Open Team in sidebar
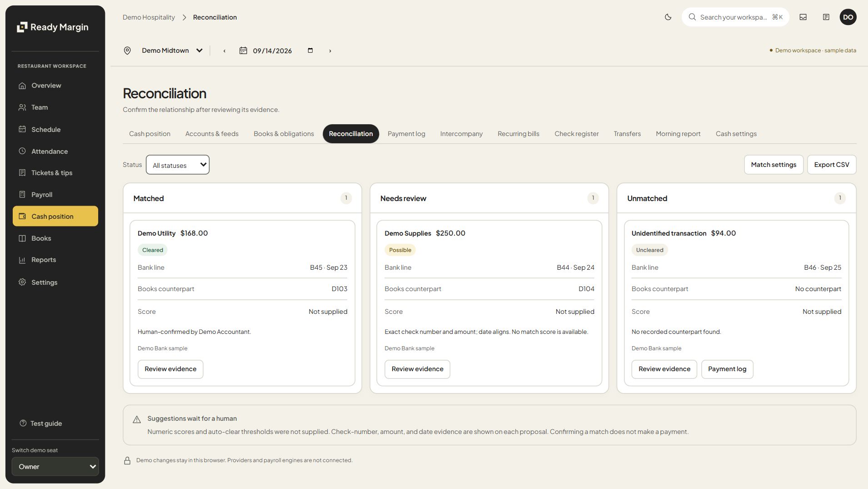This screenshot has height=489, width=868. [55, 107]
